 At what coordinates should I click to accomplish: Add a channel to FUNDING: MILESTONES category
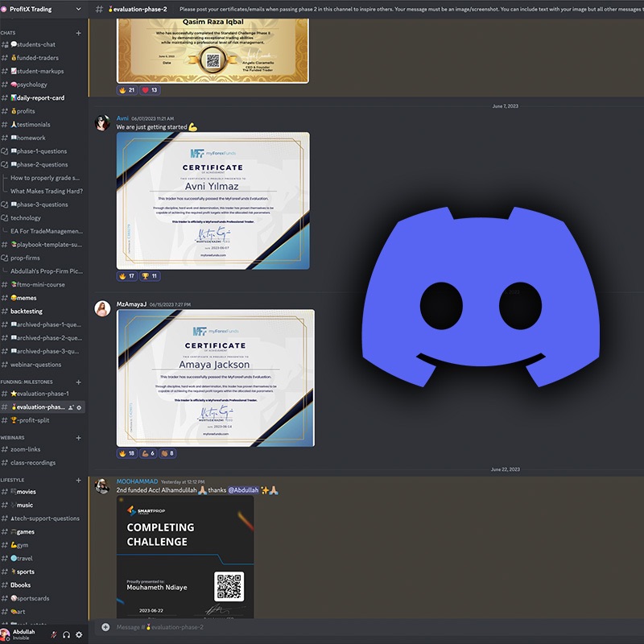pos(78,382)
